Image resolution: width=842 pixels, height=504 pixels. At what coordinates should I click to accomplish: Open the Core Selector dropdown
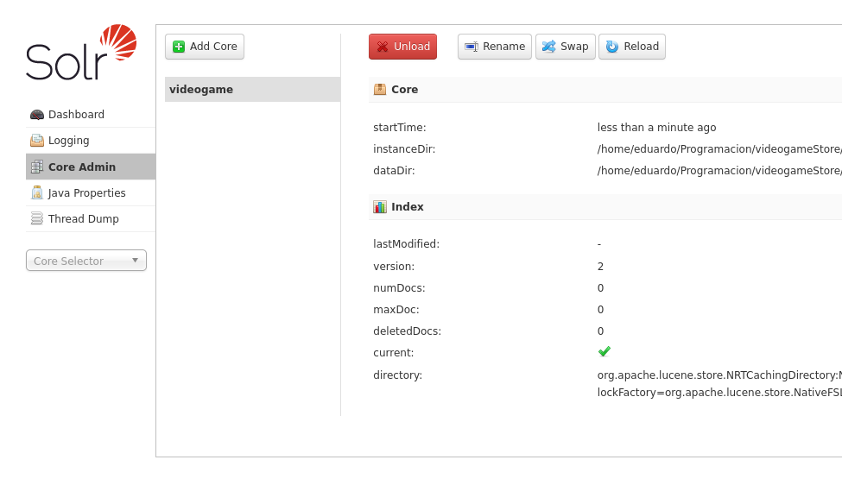85,261
